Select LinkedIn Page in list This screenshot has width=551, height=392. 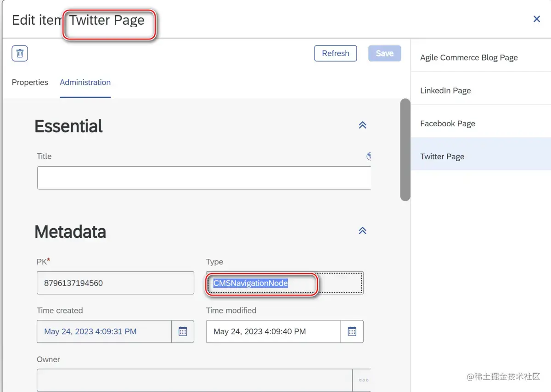point(481,90)
